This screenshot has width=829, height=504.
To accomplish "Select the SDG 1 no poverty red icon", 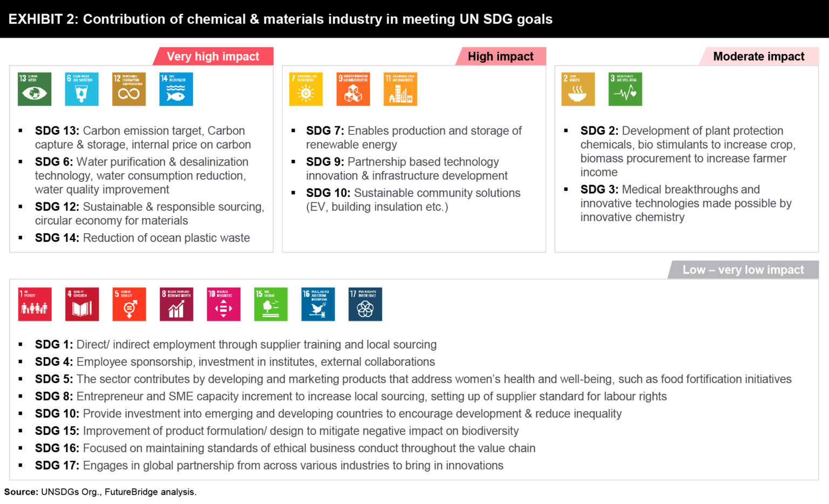I will pyautogui.click(x=35, y=304).
